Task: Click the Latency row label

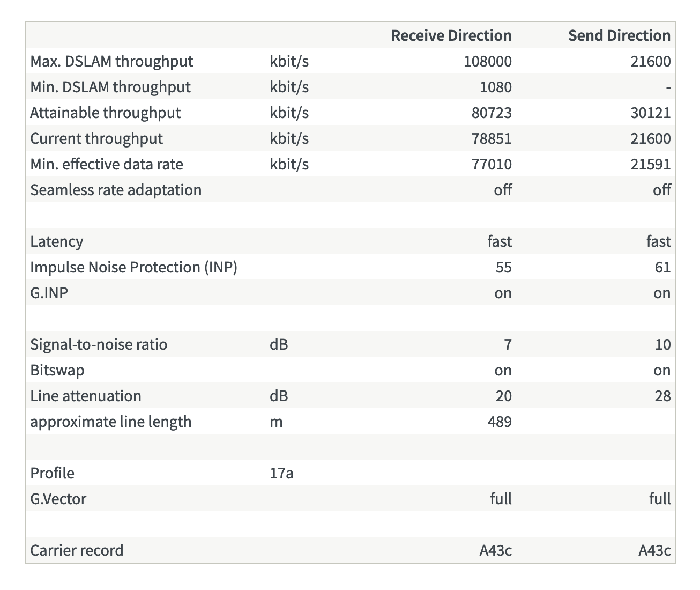Action: pos(57,241)
